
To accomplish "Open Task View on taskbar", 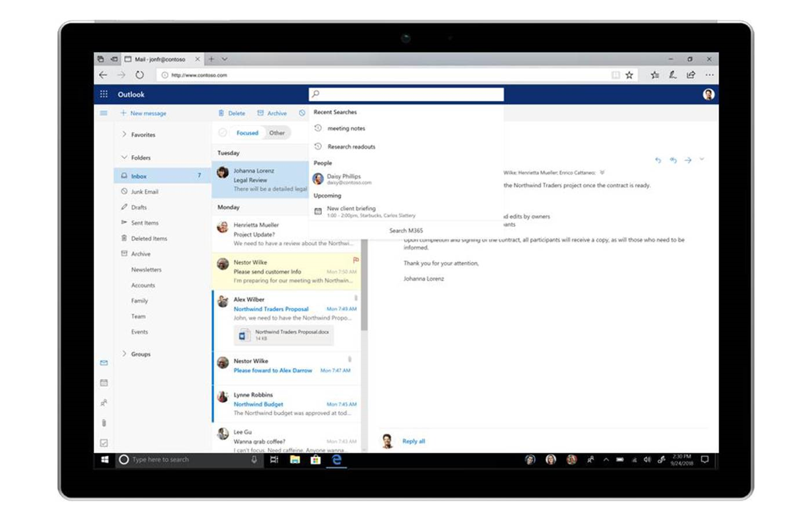I will point(274,459).
